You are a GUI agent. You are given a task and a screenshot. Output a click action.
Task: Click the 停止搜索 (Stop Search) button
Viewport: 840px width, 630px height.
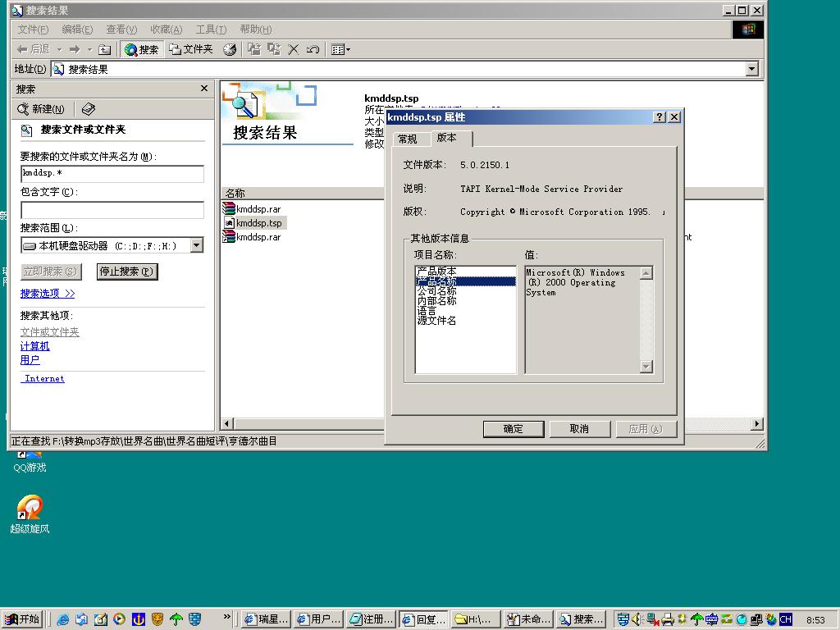126,272
